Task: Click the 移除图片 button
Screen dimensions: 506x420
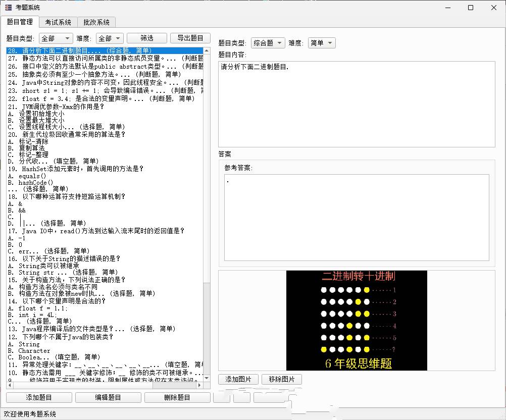Action: point(281,379)
